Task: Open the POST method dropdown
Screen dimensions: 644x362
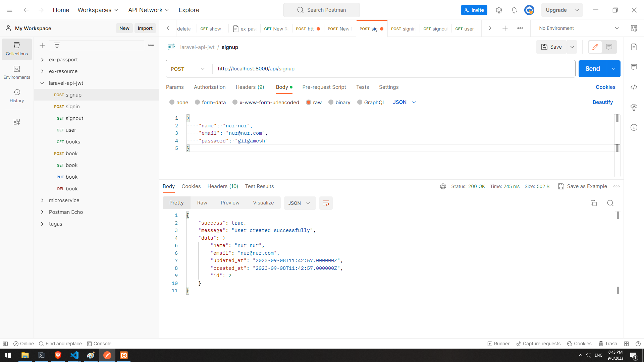Action: click(x=188, y=69)
